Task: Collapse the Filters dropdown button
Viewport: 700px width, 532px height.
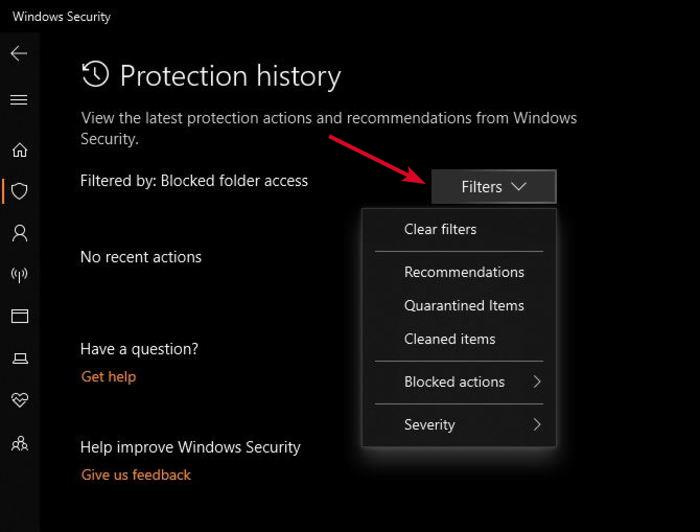Action: (493, 187)
